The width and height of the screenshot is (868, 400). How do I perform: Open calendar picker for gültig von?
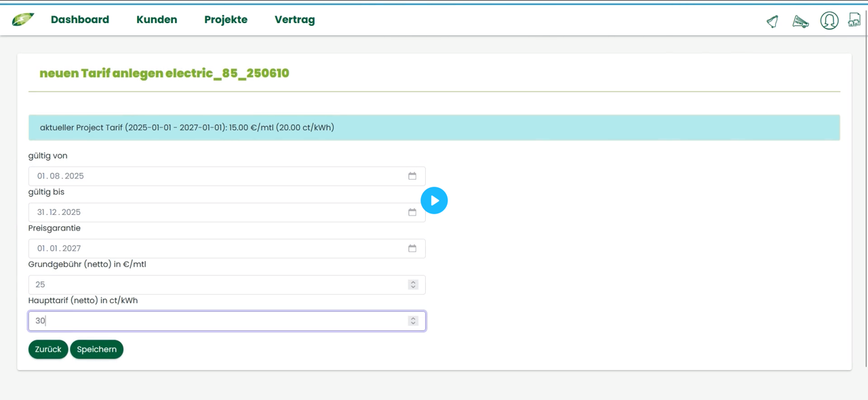tap(412, 176)
